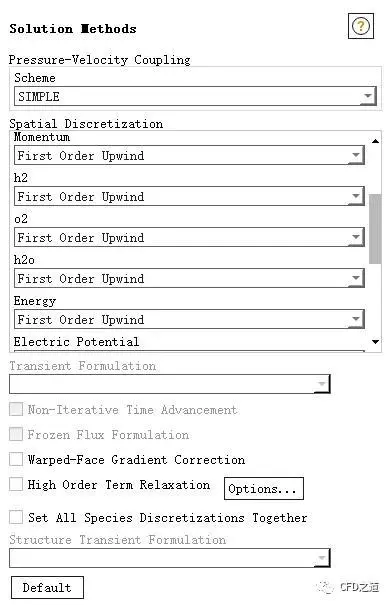The height and width of the screenshot is (605, 391).
Task: Open the Energy discretization dropdown
Action: 189,319
